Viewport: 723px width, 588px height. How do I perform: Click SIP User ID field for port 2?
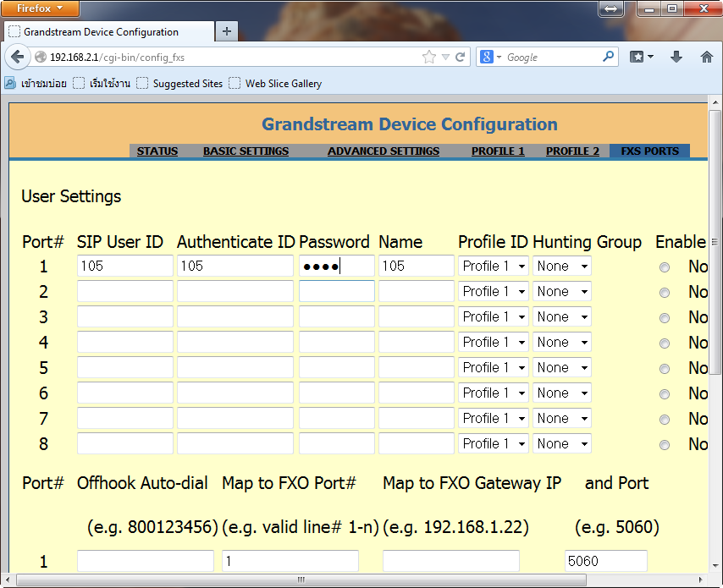tap(125, 291)
